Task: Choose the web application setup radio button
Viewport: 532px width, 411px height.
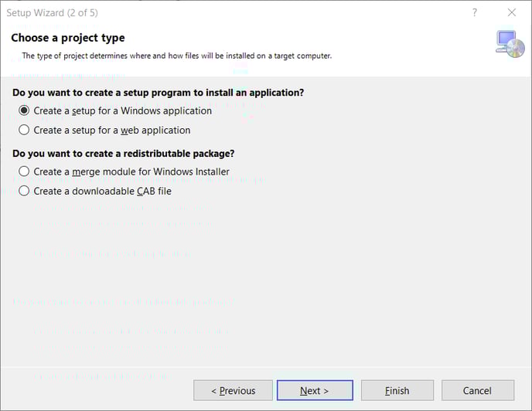Action: click(25, 130)
